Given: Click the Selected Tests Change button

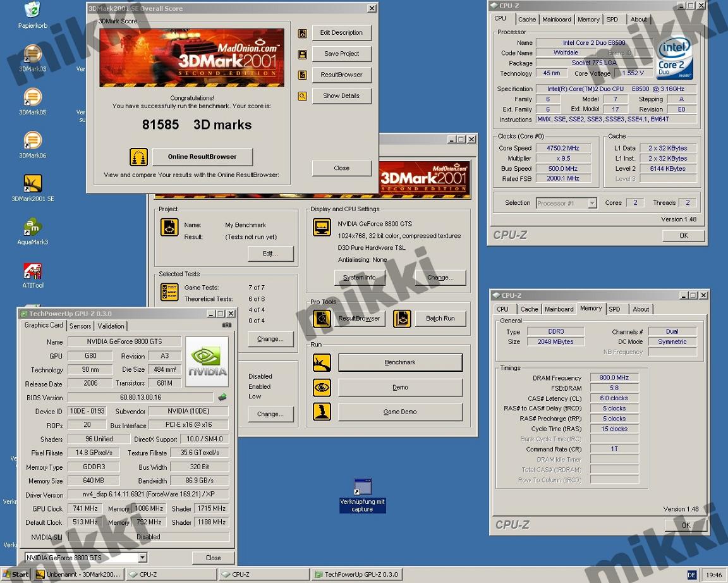Looking at the screenshot, I should (270, 339).
